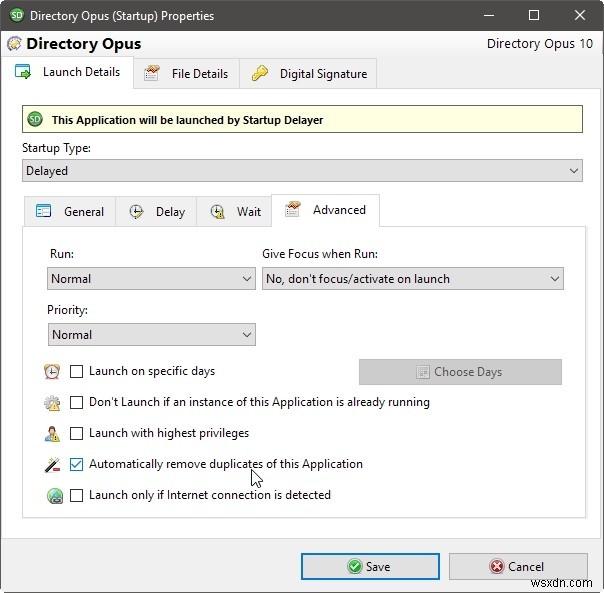Click the 'Priority:' label

[67, 310]
